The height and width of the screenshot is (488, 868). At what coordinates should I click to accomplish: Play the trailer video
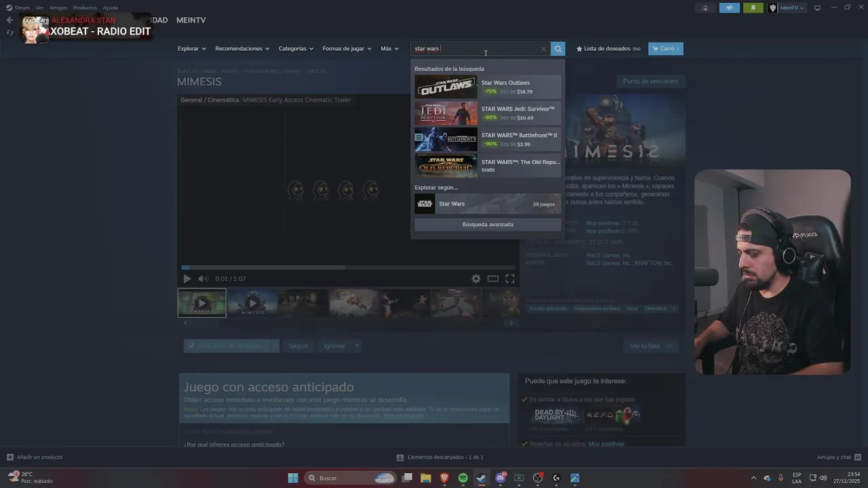click(x=187, y=279)
